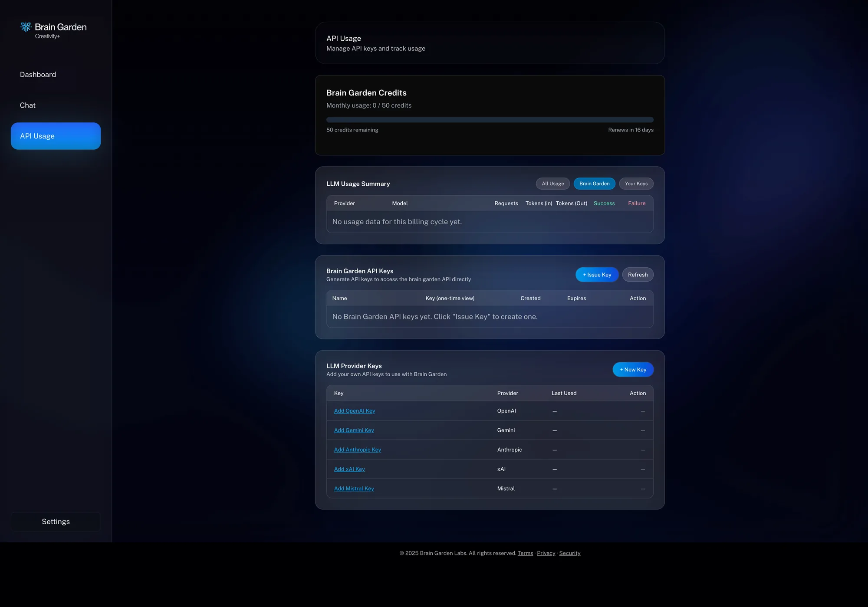This screenshot has width=868, height=607.
Task: Follow the Add Gemini Key link
Action: pyautogui.click(x=354, y=430)
